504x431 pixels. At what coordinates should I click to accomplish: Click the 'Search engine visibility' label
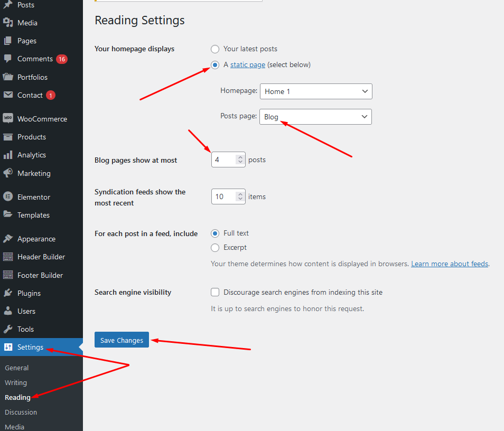tap(133, 292)
